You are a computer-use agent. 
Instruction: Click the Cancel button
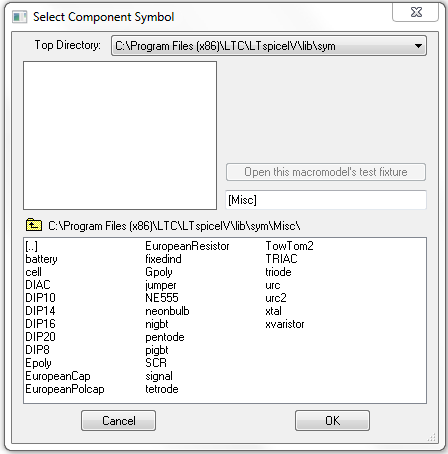[118, 420]
